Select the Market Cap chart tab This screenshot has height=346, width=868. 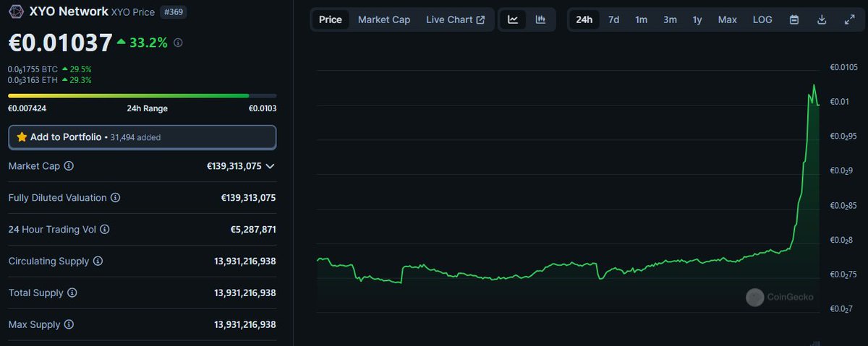coord(384,20)
